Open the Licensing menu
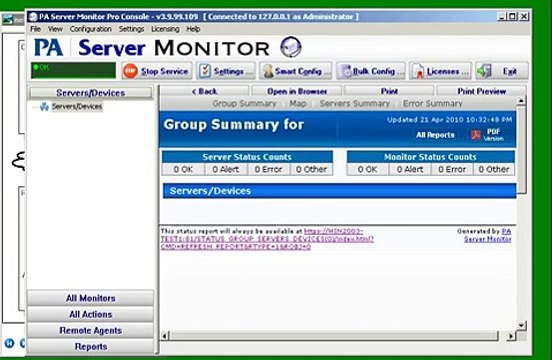 [165, 29]
